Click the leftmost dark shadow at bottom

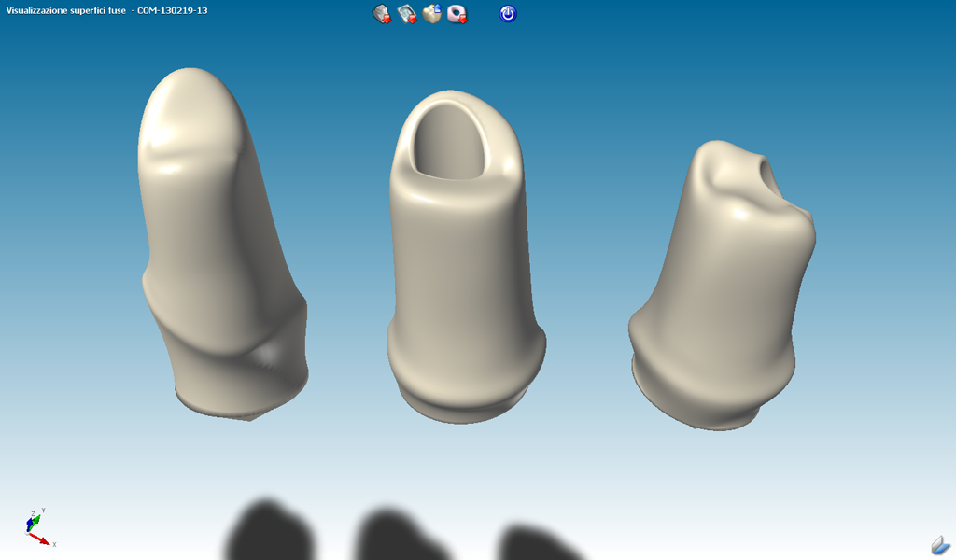point(266,532)
